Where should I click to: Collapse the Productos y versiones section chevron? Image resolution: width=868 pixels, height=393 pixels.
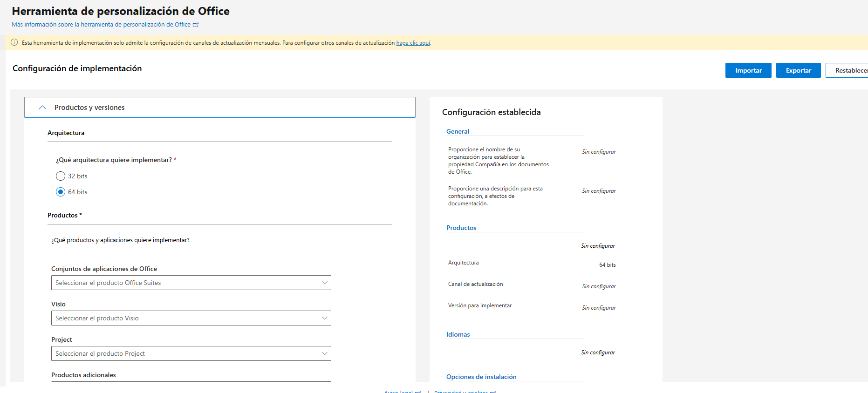click(42, 108)
